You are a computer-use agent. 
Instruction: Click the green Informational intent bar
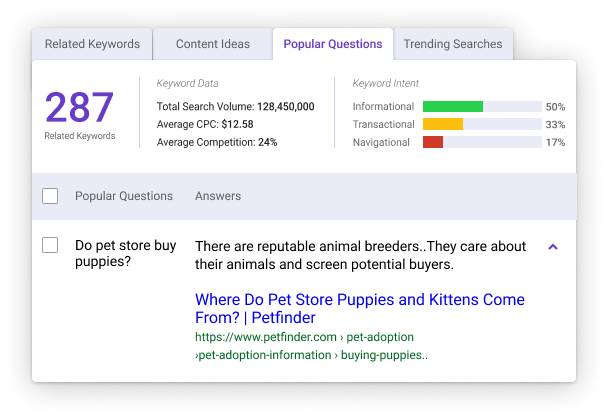(453, 106)
